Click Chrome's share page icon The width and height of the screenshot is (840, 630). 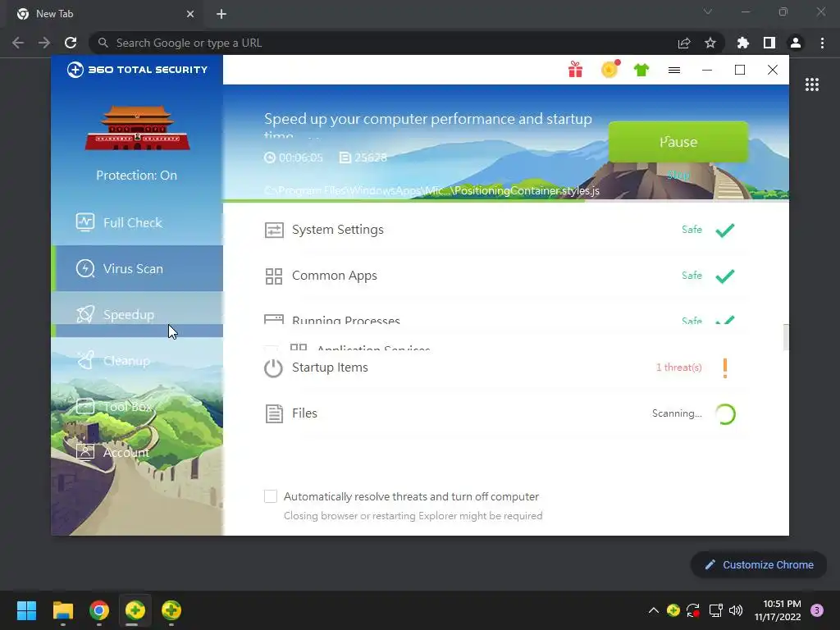[x=684, y=43]
